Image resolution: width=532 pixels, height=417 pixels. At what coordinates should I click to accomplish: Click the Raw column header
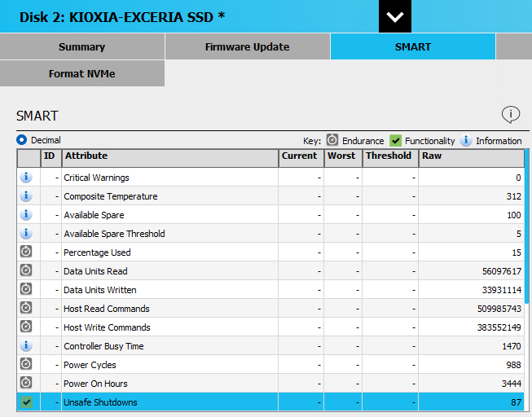(472, 158)
